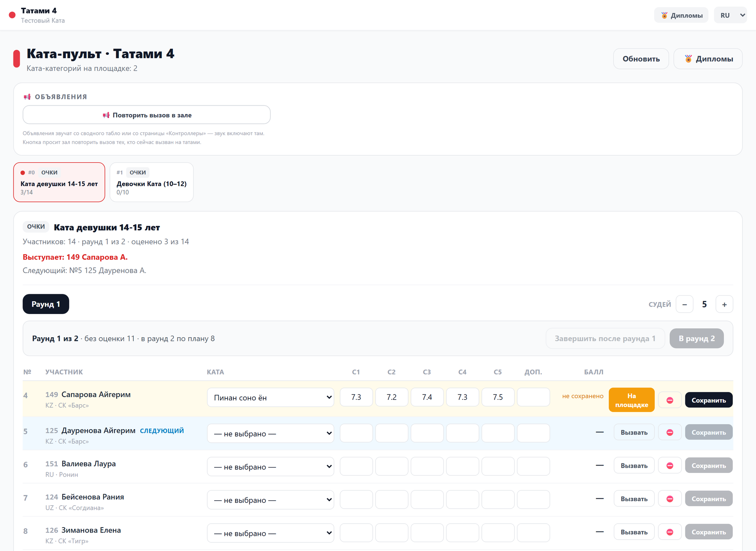Image resolution: width=756 pixels, height=551 pixels.
Task: Call Дауренова Айгерим to the tatami
Action: [x=634, y=432]
